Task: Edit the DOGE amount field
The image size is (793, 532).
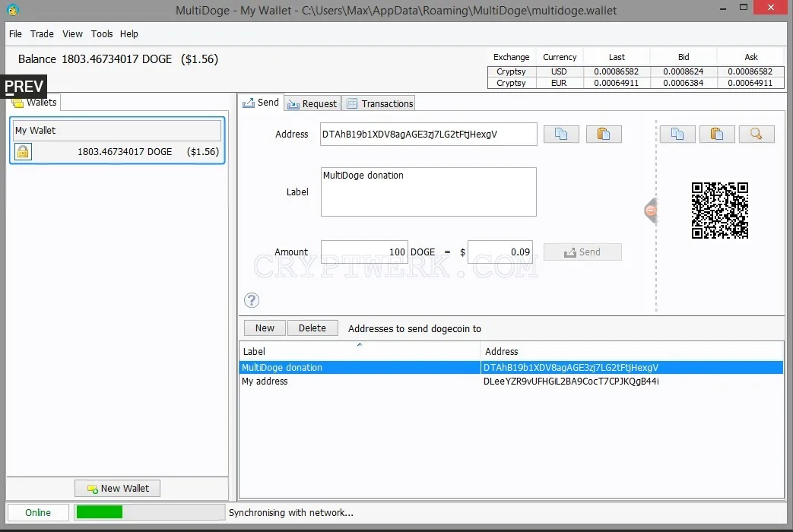Action: tap(364, 252)
